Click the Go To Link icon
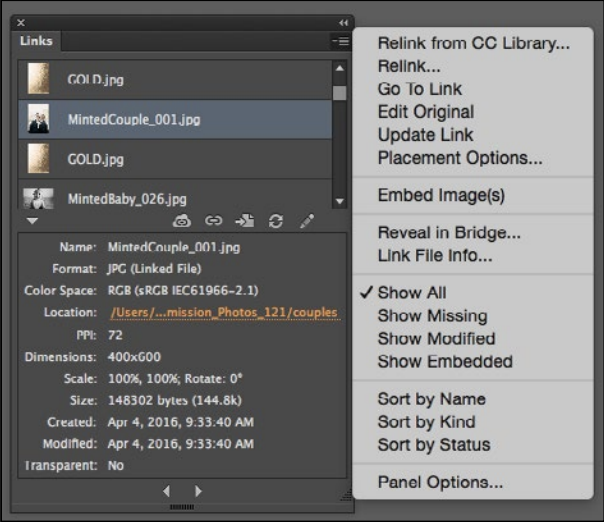The width and height of the screenshot is (604, 522). [245, 221]
